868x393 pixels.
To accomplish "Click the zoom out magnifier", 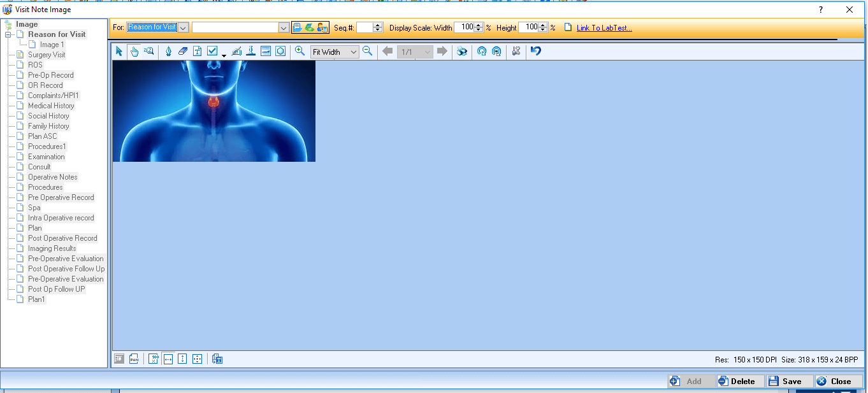I will (367, 52).
